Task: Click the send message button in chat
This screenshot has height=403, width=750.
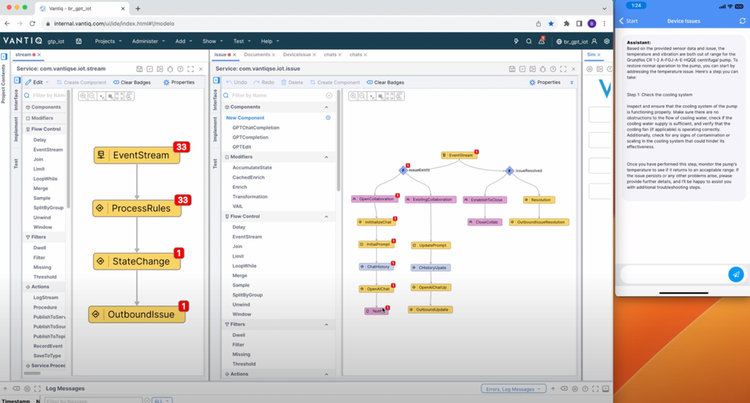Action: [736, 274]
